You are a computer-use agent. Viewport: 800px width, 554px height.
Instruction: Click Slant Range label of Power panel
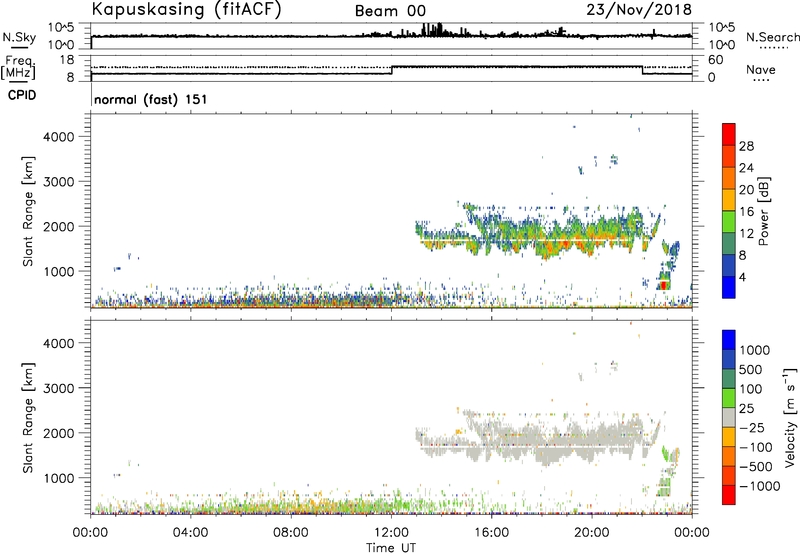point(28,211)
